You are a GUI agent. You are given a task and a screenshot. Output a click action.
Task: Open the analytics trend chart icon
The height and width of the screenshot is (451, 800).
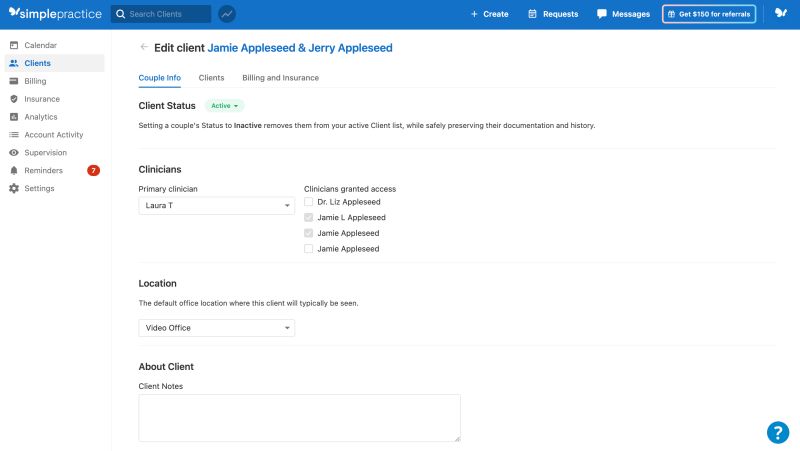227,14
